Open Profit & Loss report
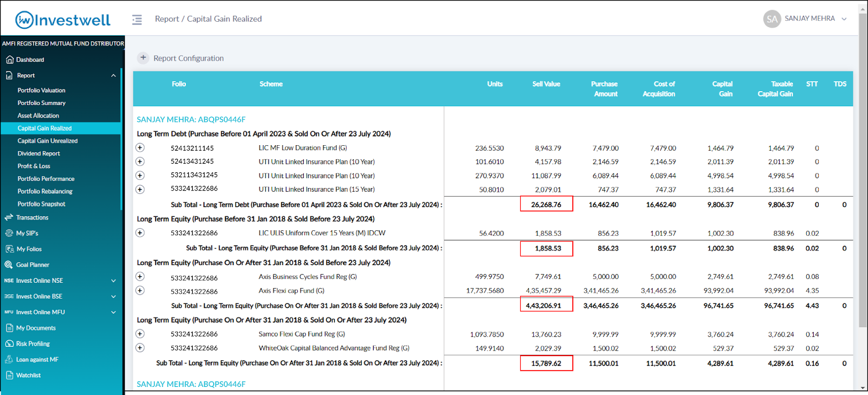The width and height of the screenshot is (868, 395). coord(34,166)
